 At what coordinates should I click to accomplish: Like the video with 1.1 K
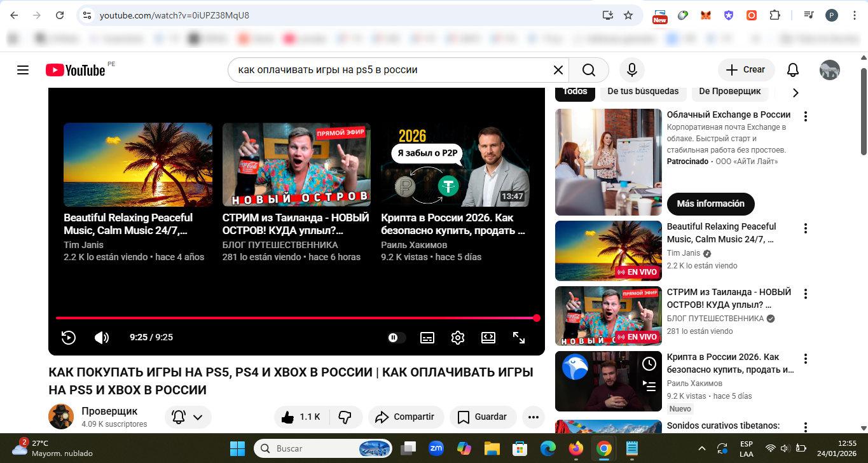pyautogui.click(x=301, y=417)
